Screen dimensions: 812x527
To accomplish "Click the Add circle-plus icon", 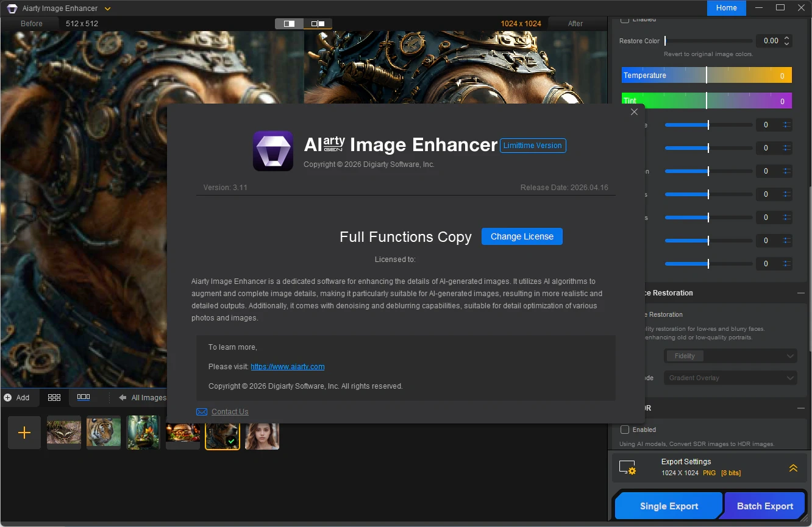I will click(x=8, y=398).
